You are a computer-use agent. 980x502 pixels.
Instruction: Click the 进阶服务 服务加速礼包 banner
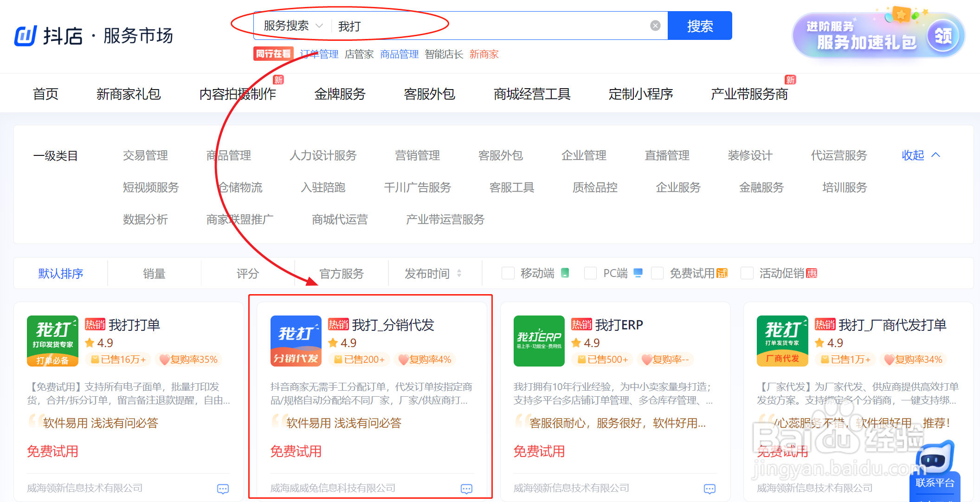tap(878, 34)
